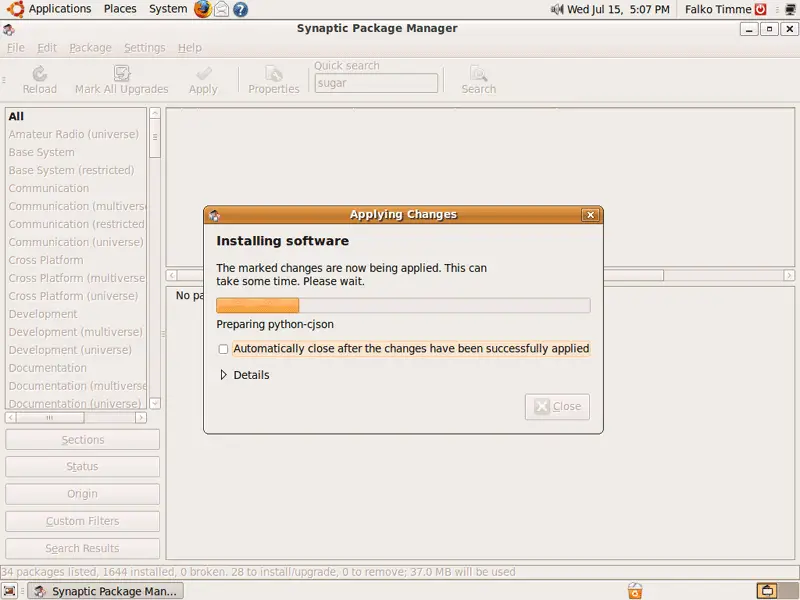Viewport: 800px width, 600px height.
Task: Click the Quick search input field
Action: pos(376,83)
